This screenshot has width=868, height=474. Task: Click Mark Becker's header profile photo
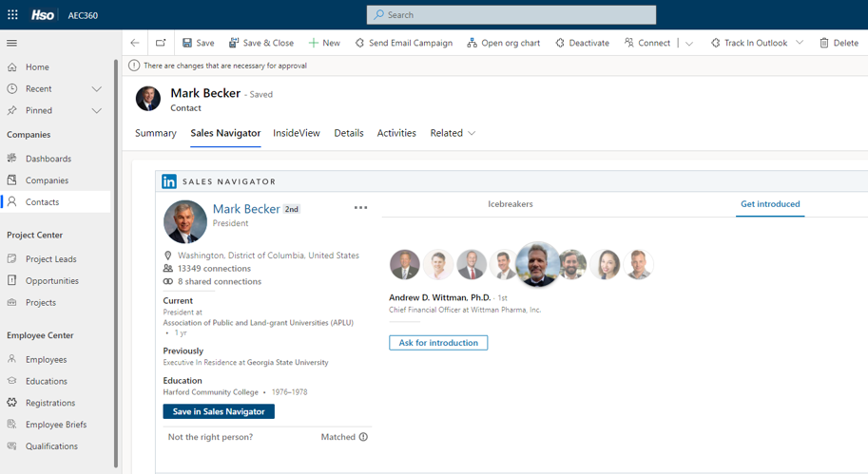[148, 99]
